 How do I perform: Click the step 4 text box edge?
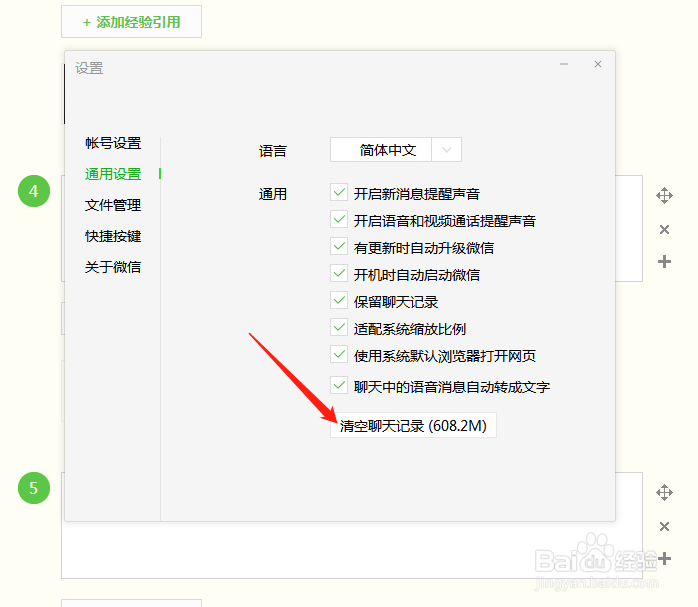tap(629, 228)
